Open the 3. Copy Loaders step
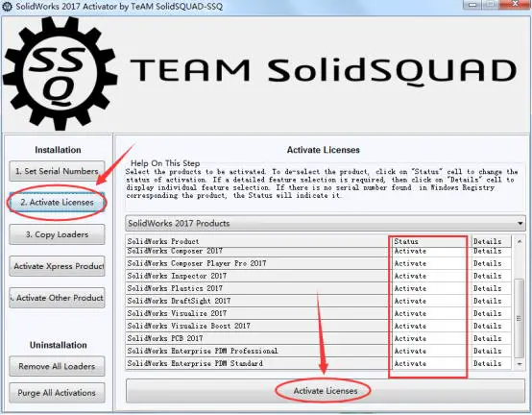The image size is (532, 415). tap(57, 234)
